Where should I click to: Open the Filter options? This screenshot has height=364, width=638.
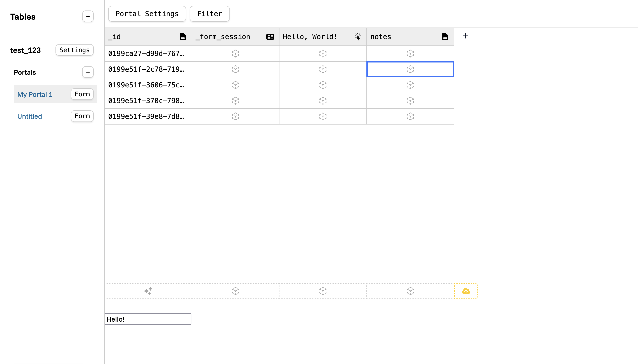pos(210,14)
